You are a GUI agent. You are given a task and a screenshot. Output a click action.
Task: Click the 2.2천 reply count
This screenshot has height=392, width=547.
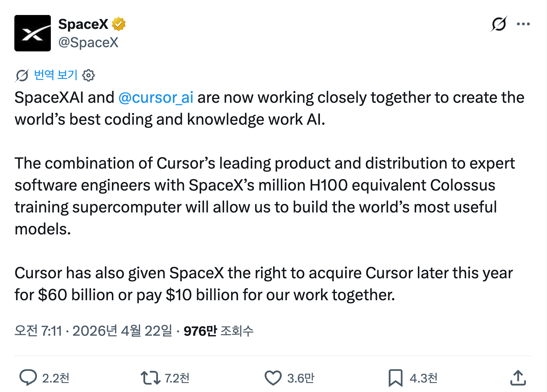pyautogui.click(x=56, y=378)
